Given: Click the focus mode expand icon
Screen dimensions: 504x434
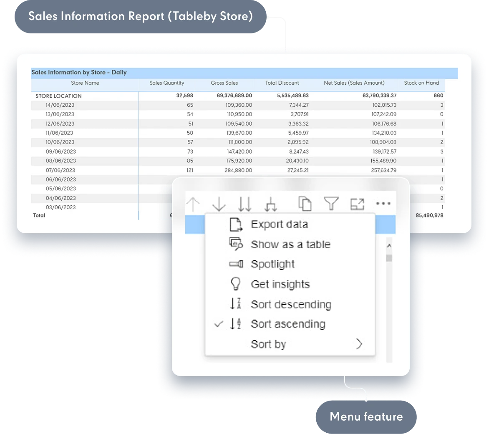Looking at the screenshot, I should pos(357,204).
